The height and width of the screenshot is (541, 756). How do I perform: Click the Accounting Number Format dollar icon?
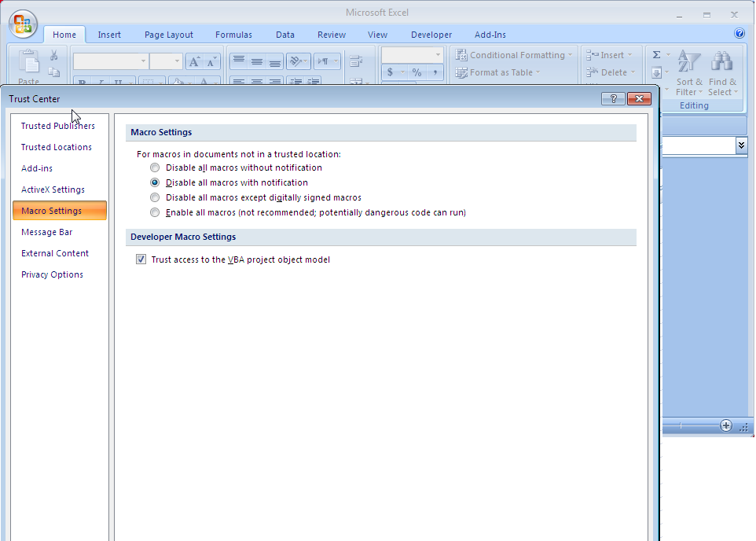(x=390, y=72)
